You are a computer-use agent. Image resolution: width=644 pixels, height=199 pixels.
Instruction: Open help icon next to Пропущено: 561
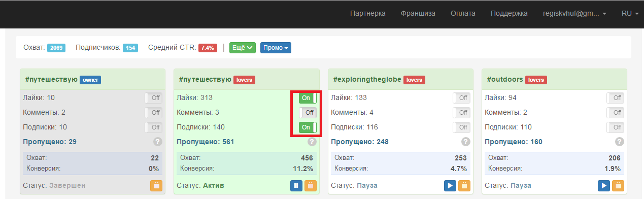312,142
